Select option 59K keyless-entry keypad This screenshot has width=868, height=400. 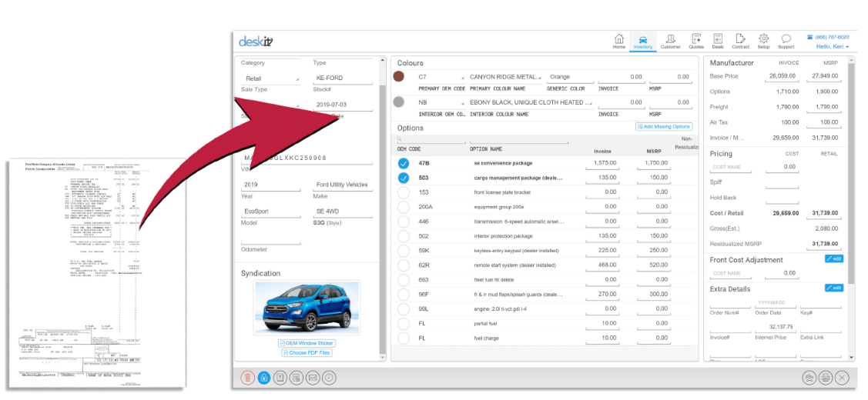pos(404,251)
